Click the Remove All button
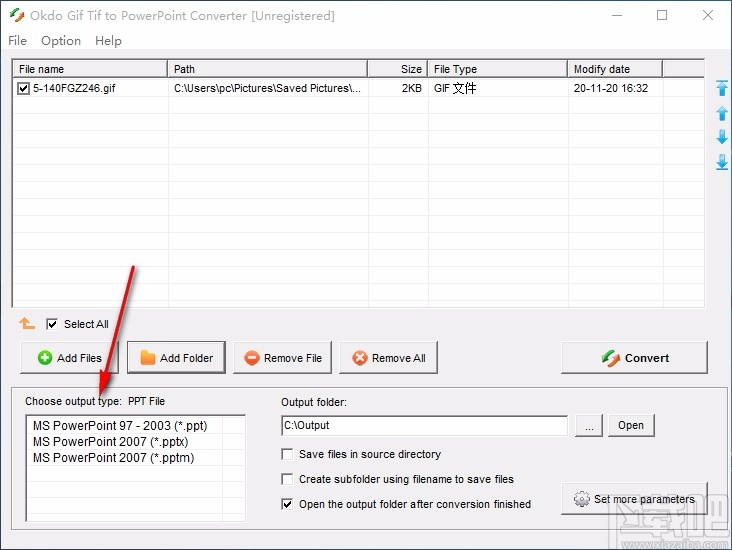The image size is (732, 550). pyautogui.click(x=388, y=358)
